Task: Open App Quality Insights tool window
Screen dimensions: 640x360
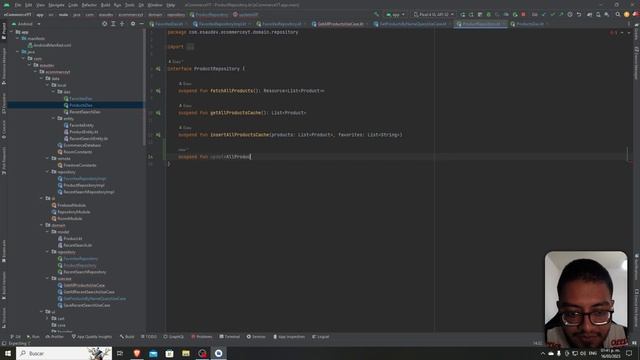Action: point(92,337)
